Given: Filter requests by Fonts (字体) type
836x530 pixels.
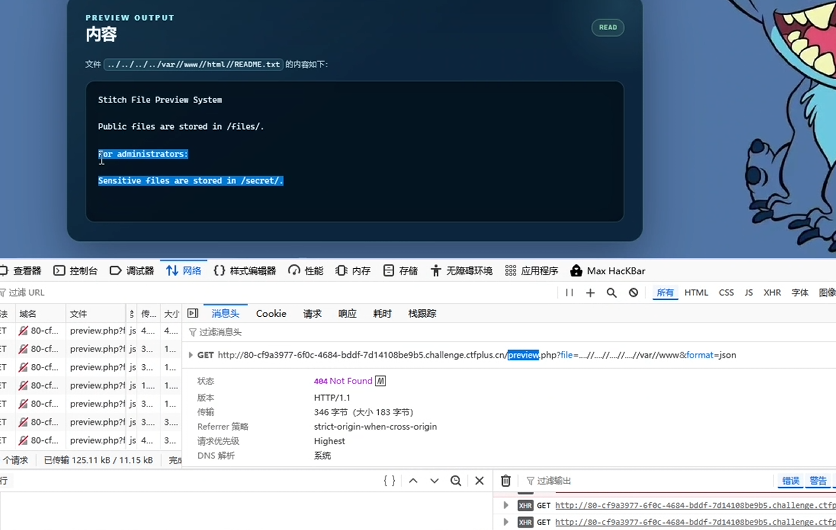Looking at the screenshot, I should click(800, 293).
